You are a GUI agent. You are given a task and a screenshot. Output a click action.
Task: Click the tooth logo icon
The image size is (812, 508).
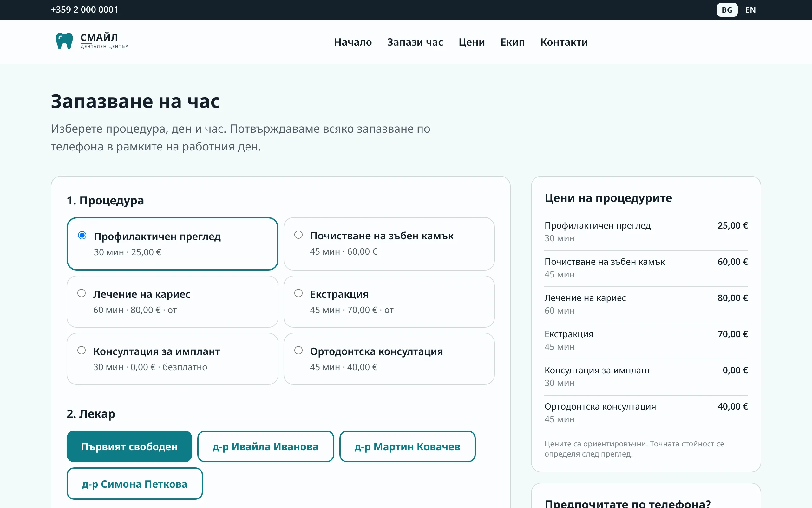click(x=64, y=41)
